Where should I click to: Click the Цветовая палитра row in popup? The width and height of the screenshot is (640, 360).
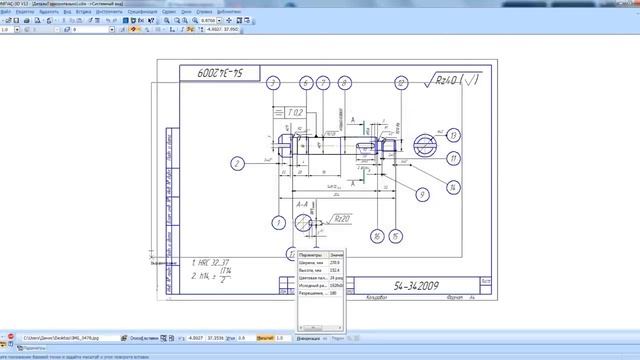point(320,278)
